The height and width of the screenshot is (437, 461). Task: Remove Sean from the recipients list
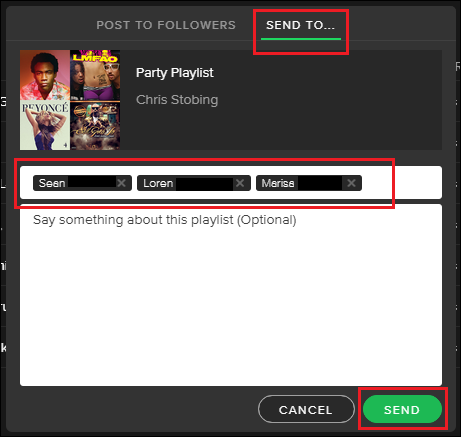pyautogui.click(x=121, y=183)
